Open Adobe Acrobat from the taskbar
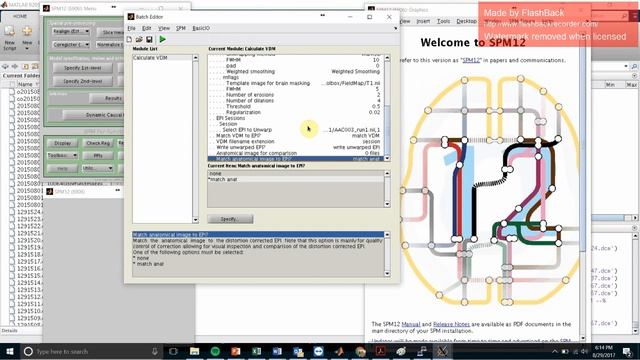640x360 pixels. tap(381, 351)
